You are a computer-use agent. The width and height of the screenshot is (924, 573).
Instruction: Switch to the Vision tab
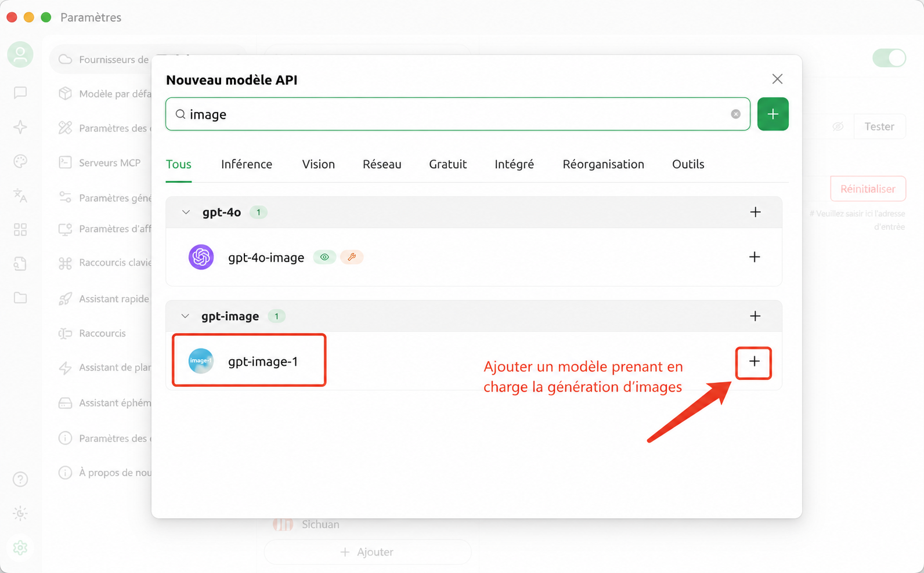point(319,164)
